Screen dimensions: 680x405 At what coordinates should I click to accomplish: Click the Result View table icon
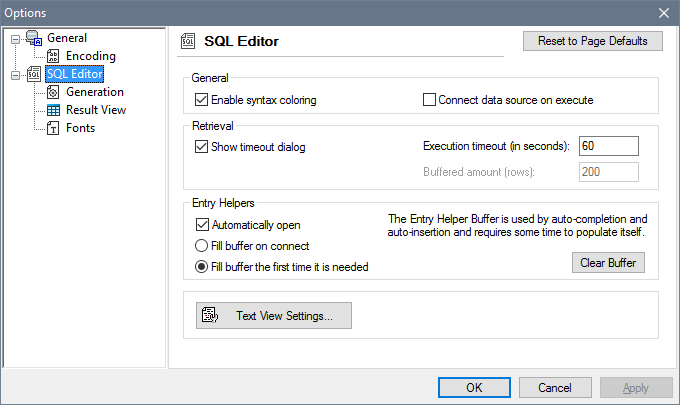point(54,110)
